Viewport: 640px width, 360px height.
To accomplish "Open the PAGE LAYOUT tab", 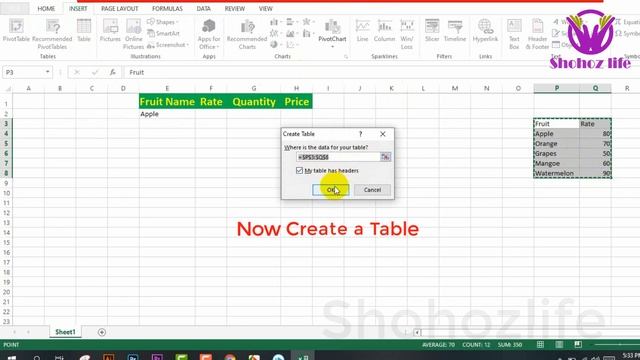I will 120,9.
